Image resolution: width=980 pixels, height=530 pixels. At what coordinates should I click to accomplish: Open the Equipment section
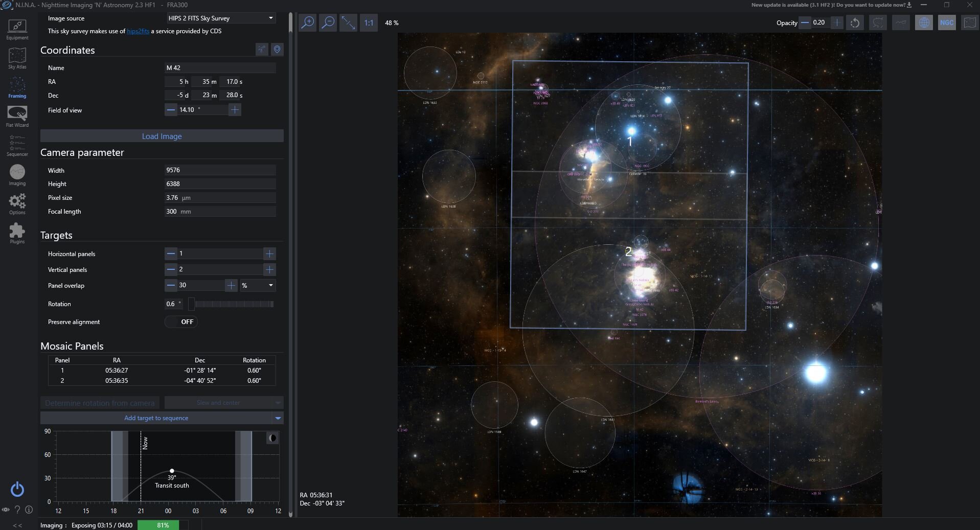click(x=17, y=29)
